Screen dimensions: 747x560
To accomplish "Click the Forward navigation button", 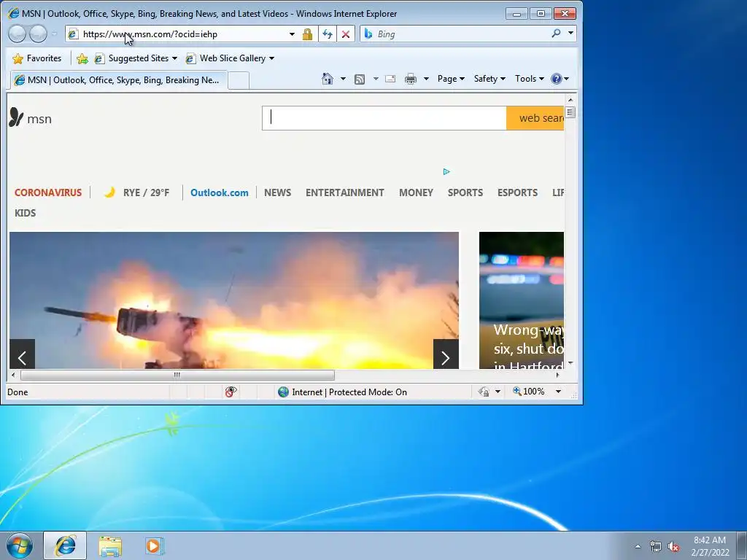I will [x=38, y=34].
